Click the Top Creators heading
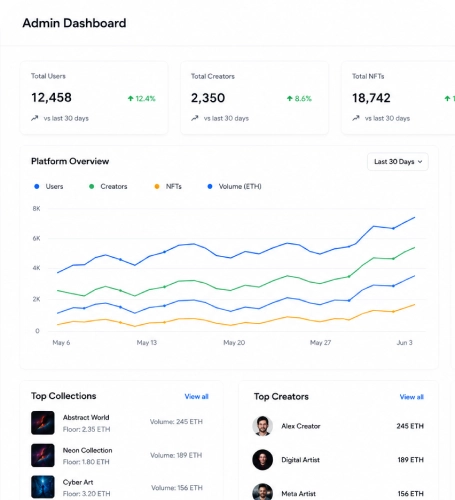The width and height of the screenshot is (455, 500). click(x=281, y=397)
